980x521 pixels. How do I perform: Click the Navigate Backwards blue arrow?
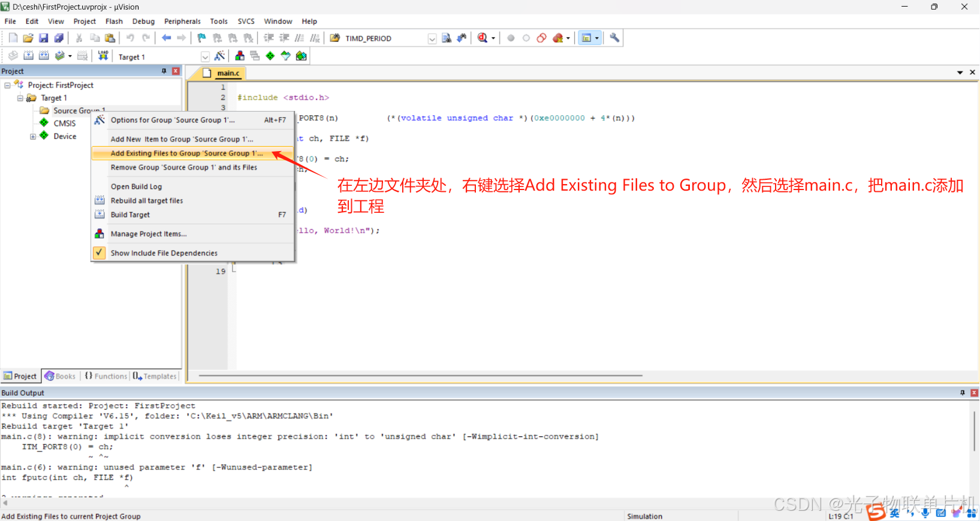(166, 38)
